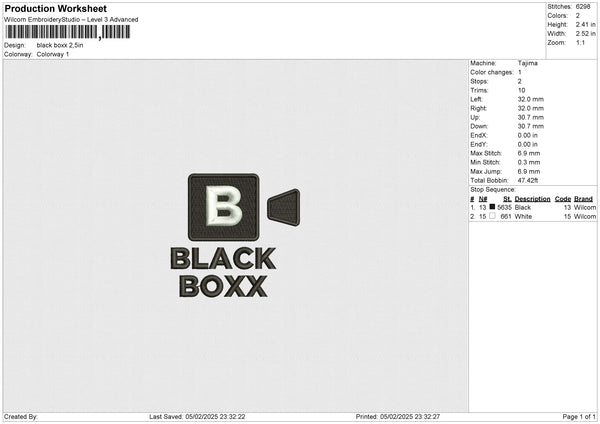Click the Min Stitch value 0.3 mm
Viewport: 600px width, 424px height.
tap(529, 162)
